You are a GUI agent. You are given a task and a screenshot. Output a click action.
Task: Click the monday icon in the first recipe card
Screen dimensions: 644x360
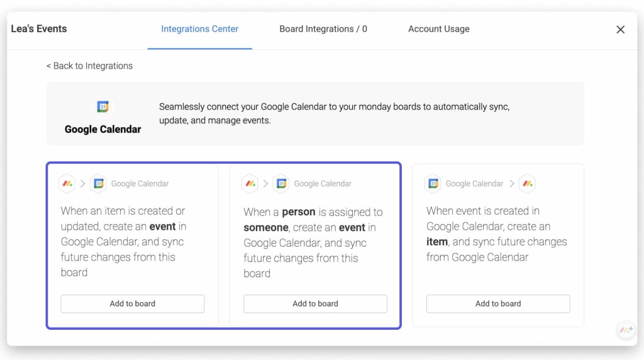click(x=67, y=183)
